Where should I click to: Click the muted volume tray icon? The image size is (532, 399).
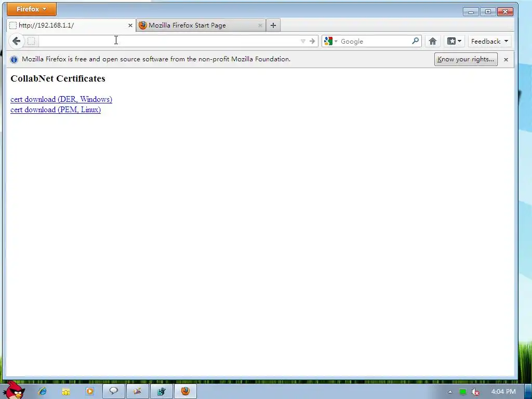pyautogui.click(x=475, y=392)
